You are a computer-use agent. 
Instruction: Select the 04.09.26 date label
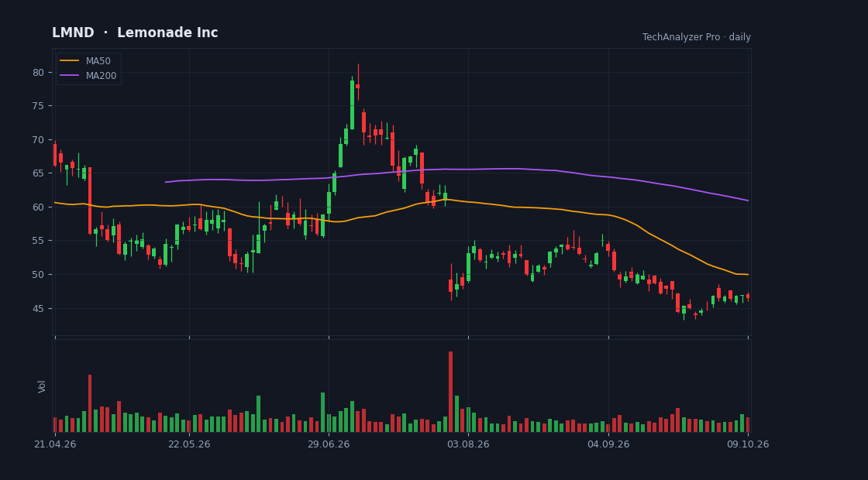click(x=608, y=444)
